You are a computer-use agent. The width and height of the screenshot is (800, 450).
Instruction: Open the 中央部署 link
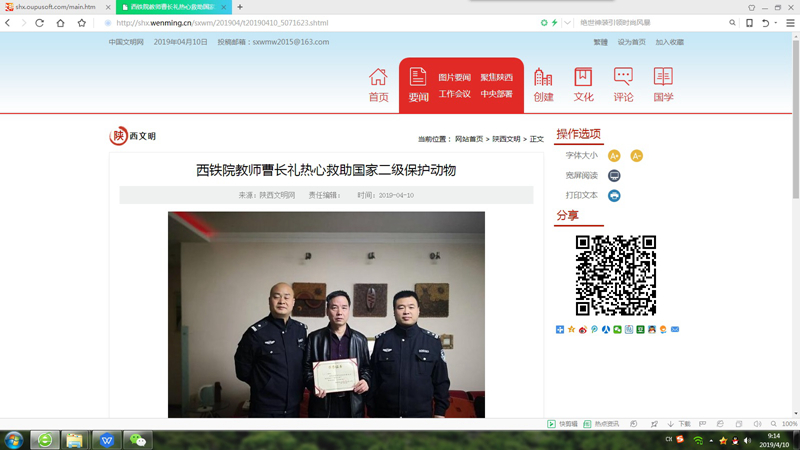[496, 94]
